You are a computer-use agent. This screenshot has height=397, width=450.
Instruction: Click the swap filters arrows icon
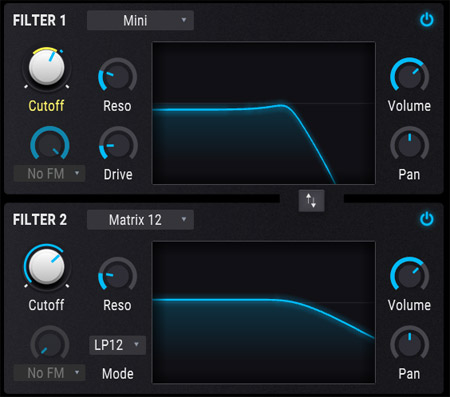click(311, 201)
